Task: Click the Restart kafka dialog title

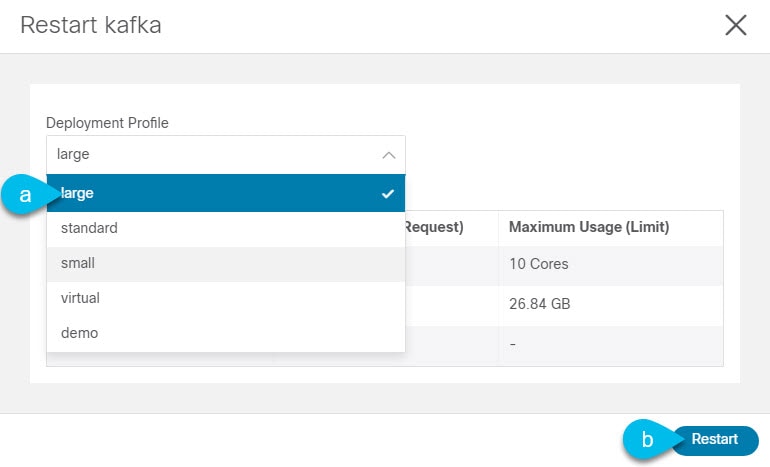Action: click(91, 25)
